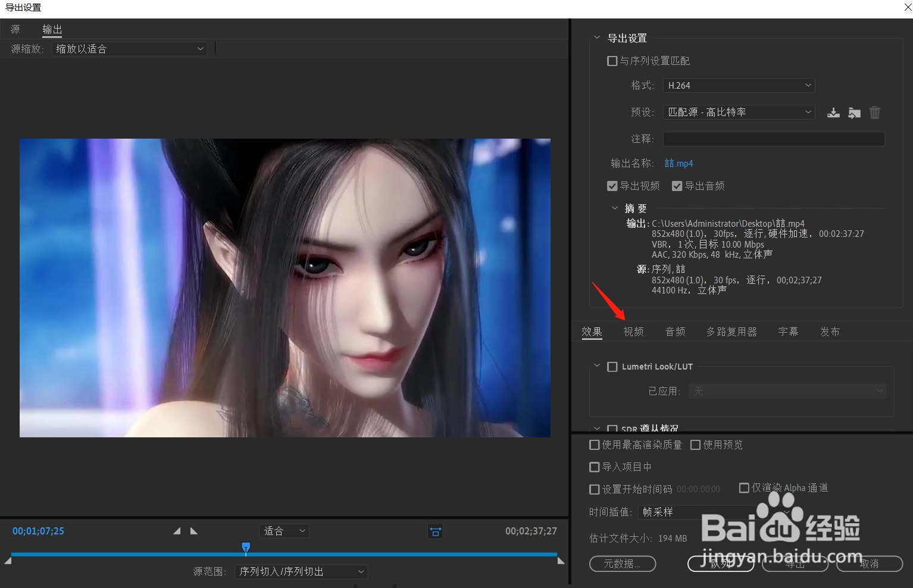Screen dimensions: 913x588
Task: Click the timeline start in-point handle
Action: [8, 561]
